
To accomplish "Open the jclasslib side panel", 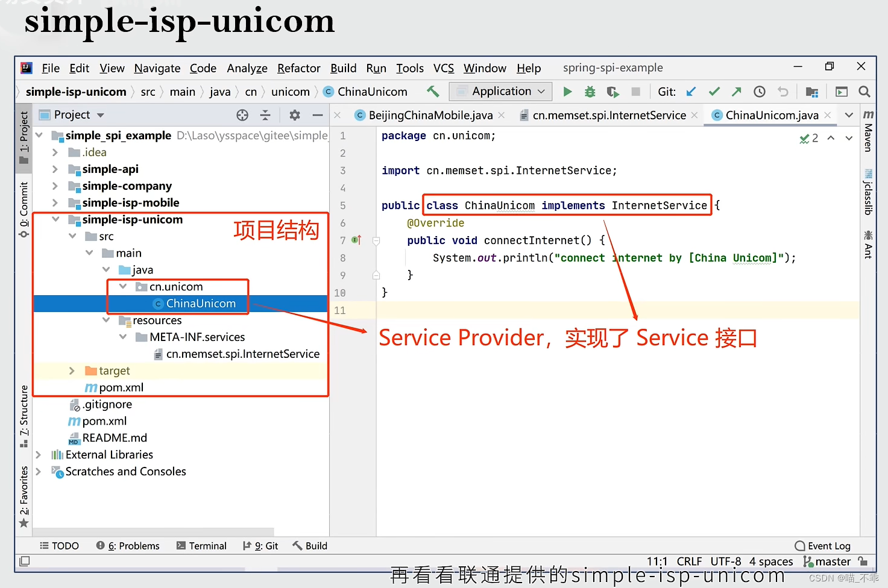I will pyautogui.click(x=868, y=193).
